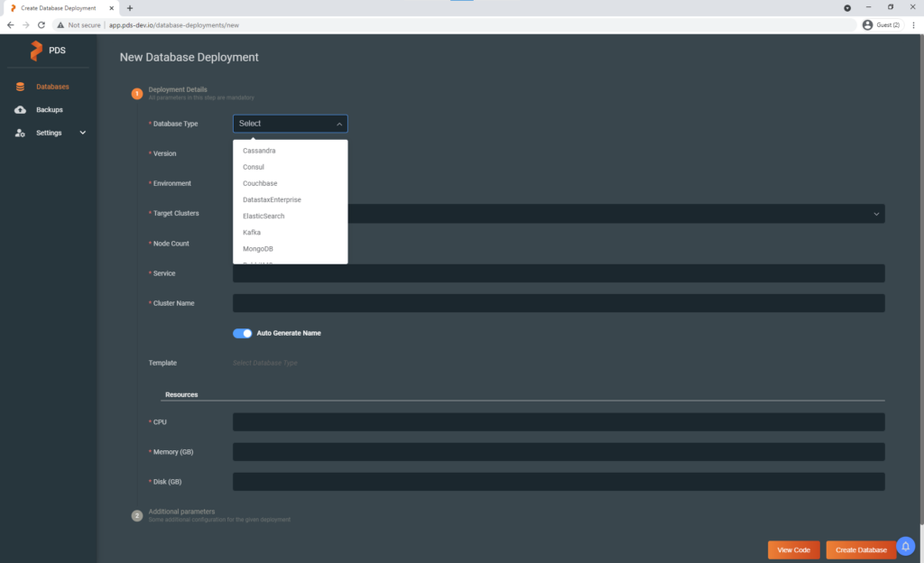Click the Resources section label
This screenshot has height=563, width=924.
[181, 394]
